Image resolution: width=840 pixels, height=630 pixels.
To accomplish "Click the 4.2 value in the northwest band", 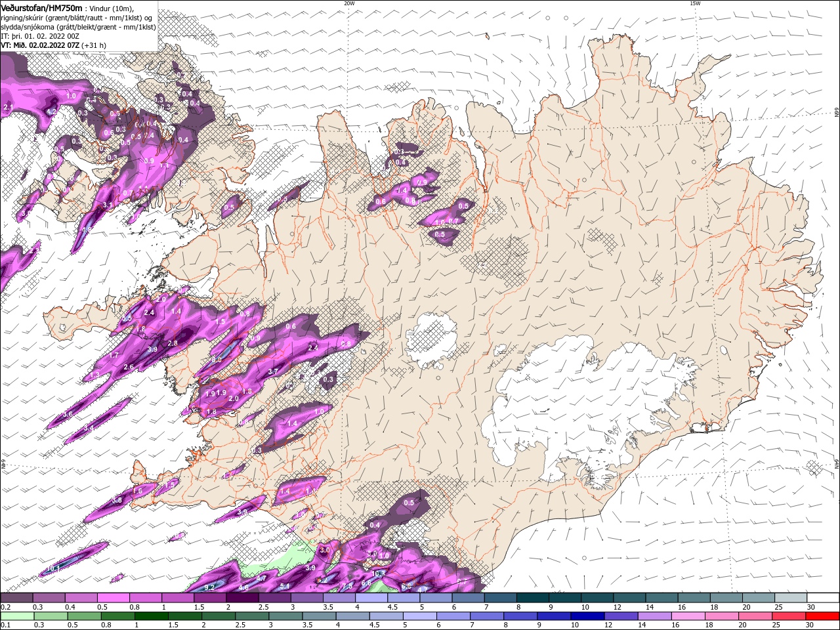I will [x=52, y=112].
